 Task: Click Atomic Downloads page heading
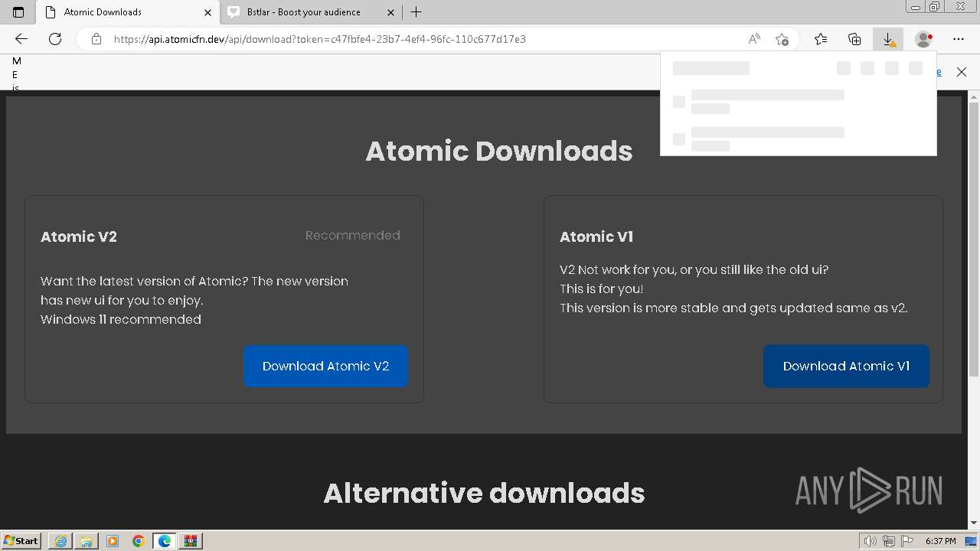pyautogui.click(x=499, y=151)
